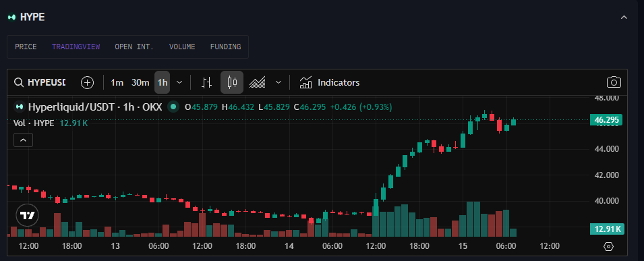The width and height of the screenshot is (644, 261).
Task: Choose the candlestick chart style icon
Action: tap(232, 82)
